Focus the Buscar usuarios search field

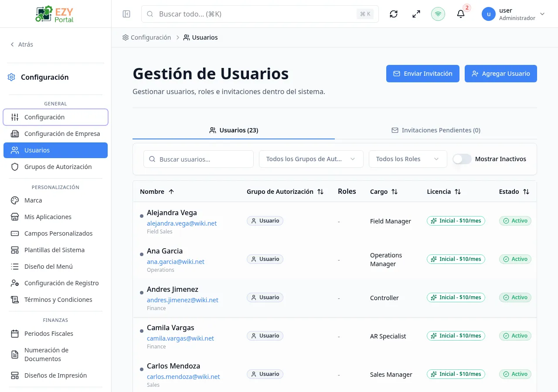tap(198, 159)
